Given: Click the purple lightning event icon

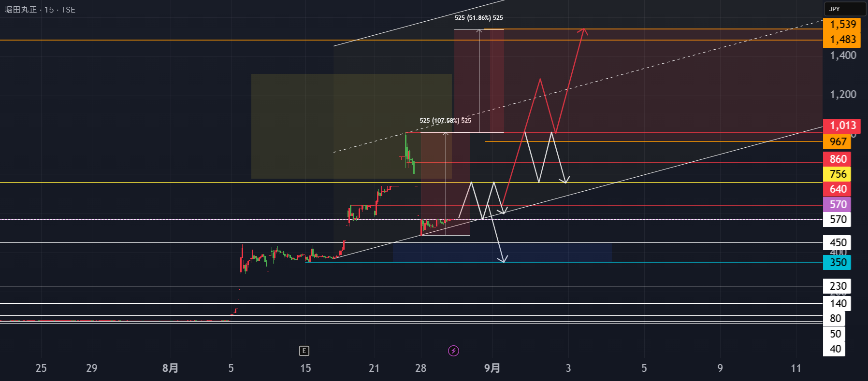Looking at the screenshot, I should [x=453, y=351].
